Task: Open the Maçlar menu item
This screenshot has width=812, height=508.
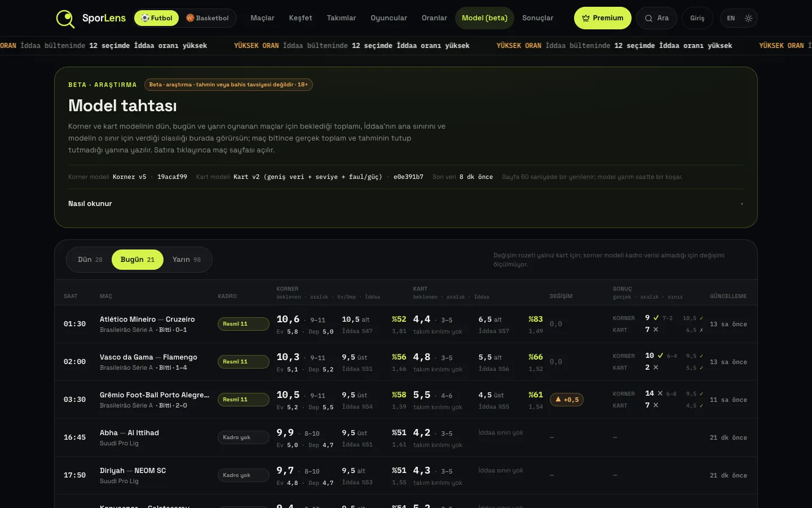Action: 262,18
